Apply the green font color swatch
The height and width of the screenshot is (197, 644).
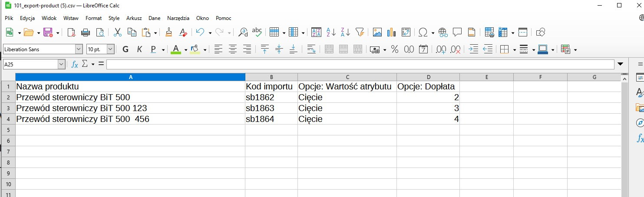point(175,49)
